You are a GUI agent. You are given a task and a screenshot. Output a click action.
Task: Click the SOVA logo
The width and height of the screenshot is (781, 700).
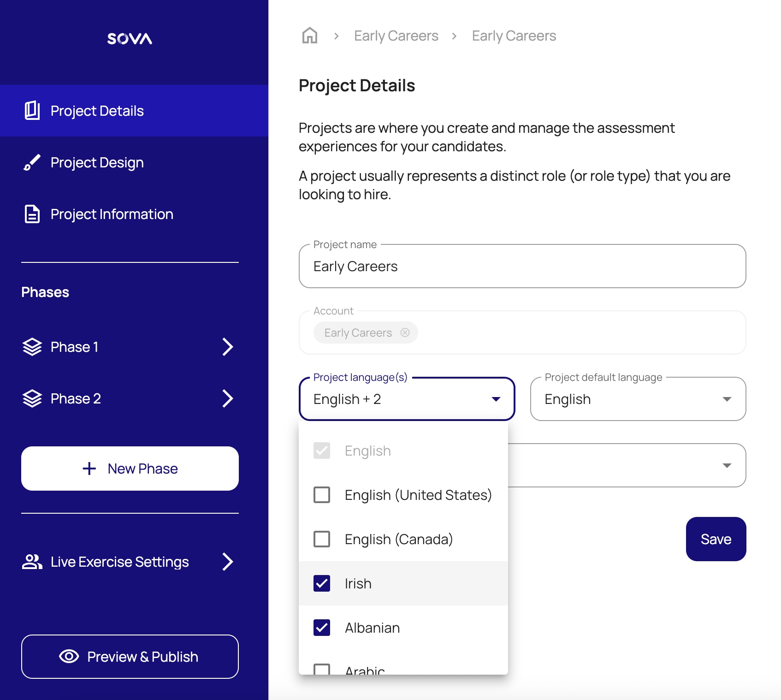click(130, 39)
